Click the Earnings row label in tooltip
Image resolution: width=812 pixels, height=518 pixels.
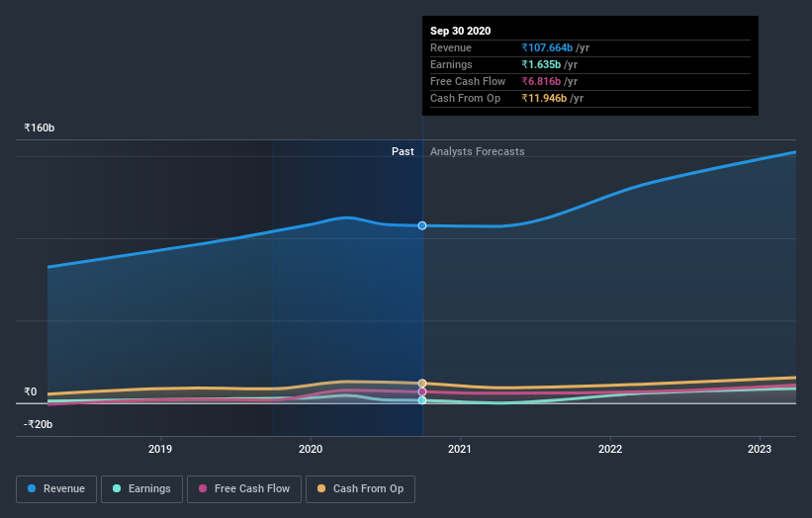coord(451,64)
